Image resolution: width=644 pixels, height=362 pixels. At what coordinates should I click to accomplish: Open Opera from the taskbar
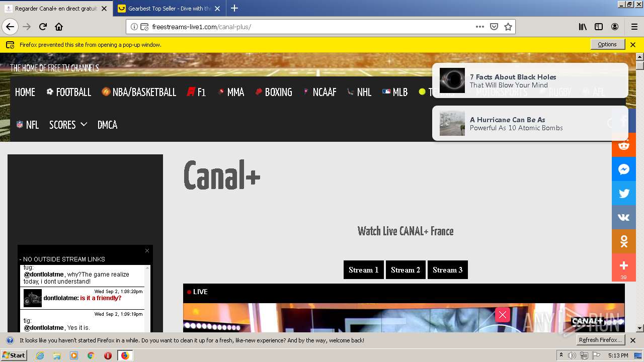(x=108, y=355)
